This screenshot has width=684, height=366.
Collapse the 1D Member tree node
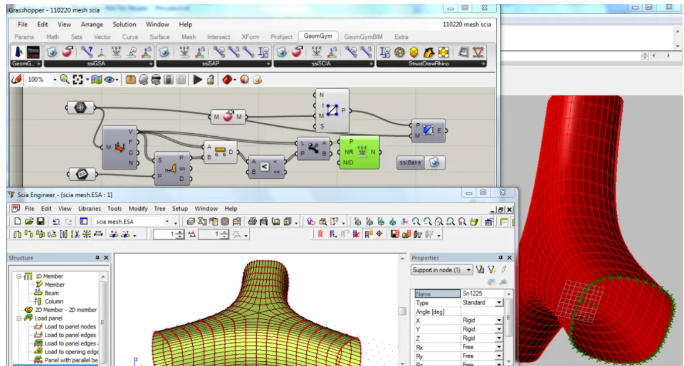coord(19,276)
